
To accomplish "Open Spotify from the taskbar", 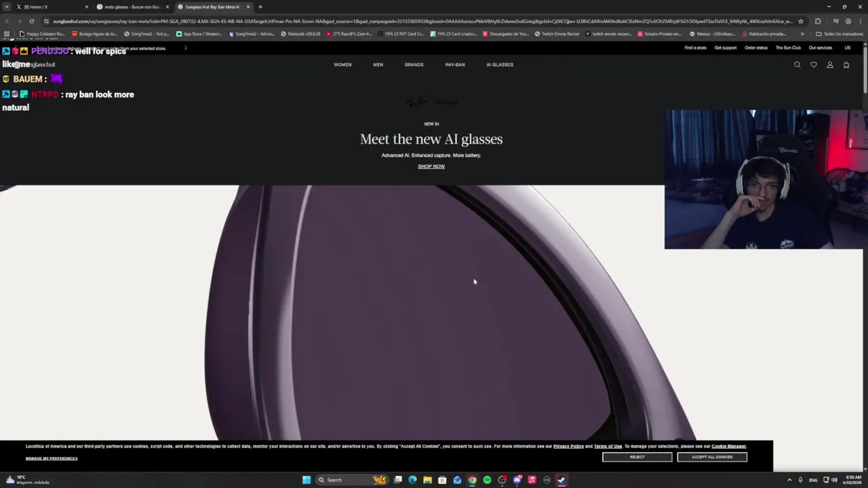I will (487, 480).
